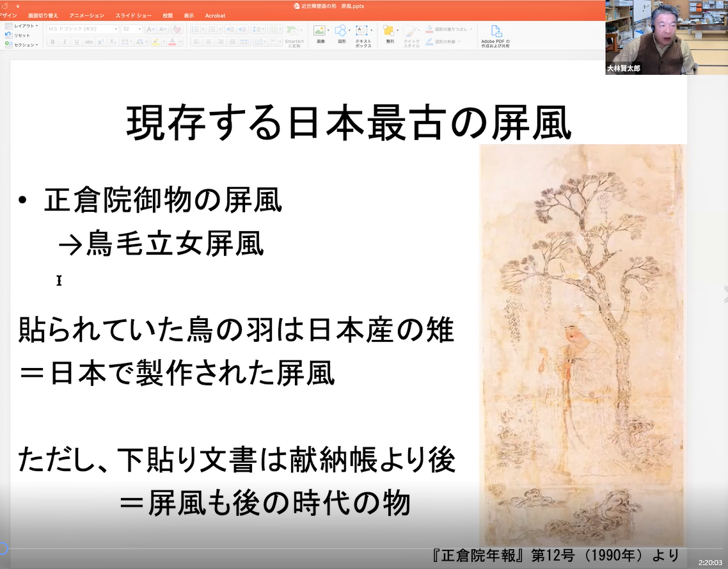The height and width of the screenshot is (569, 728).
Task: Toggle strikethrough formatting
Action: (x=89, y=42)
